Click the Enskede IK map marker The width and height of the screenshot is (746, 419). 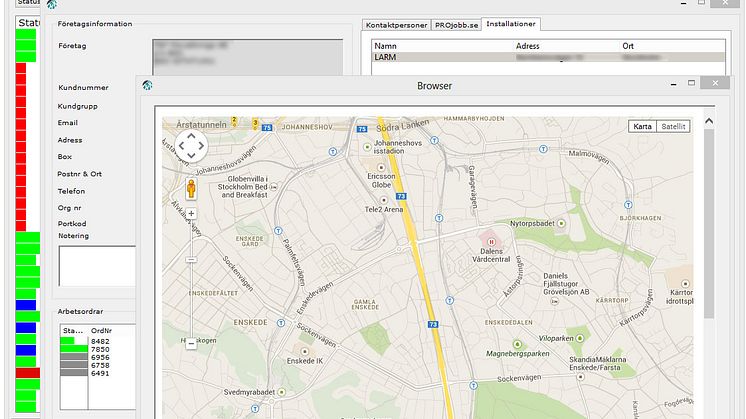[304, 352]
